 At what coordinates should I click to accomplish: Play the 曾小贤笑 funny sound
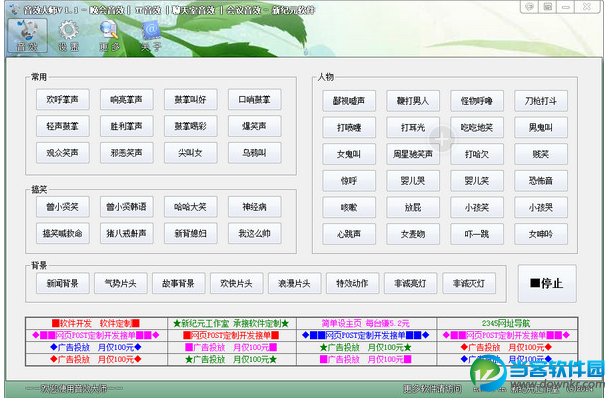click(63, 207)
